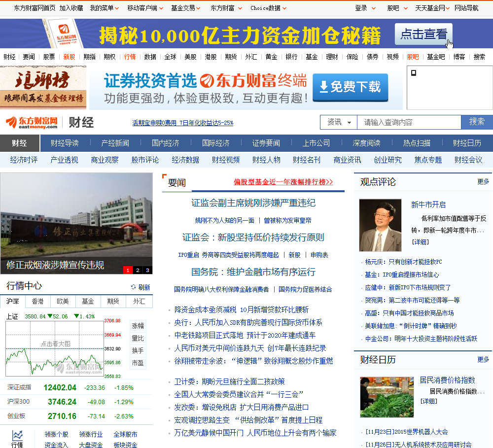Switch market panel to 期货 tab
The image size is (493, 448).
[113, 301]
